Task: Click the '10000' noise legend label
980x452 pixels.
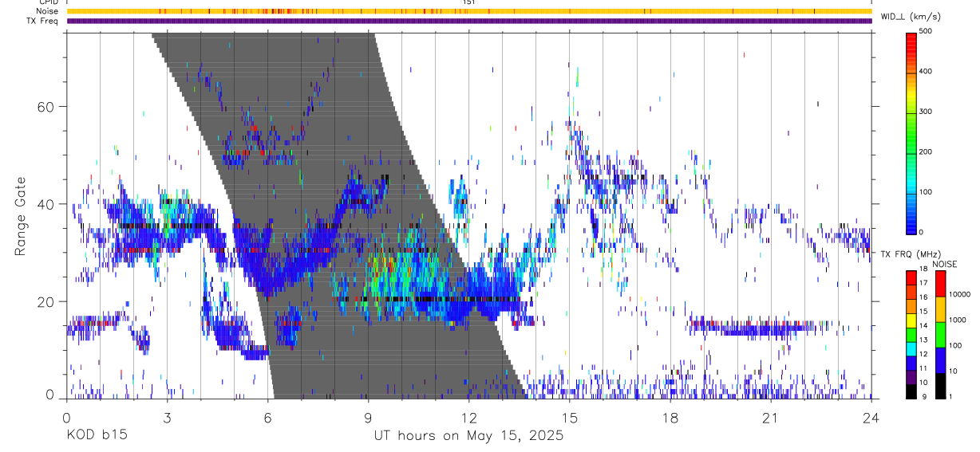Action: pos(961,295)
